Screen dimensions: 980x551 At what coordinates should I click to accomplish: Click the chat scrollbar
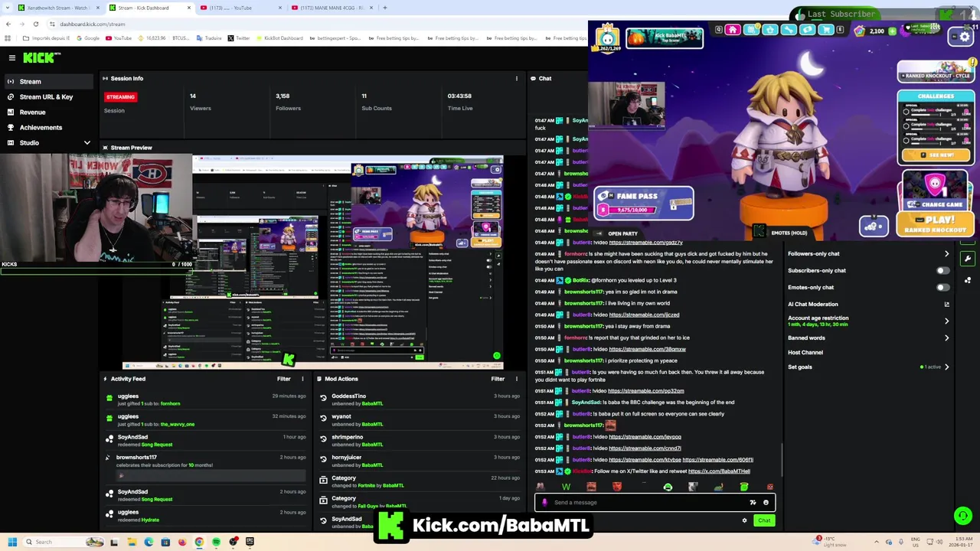click(782, 459)
